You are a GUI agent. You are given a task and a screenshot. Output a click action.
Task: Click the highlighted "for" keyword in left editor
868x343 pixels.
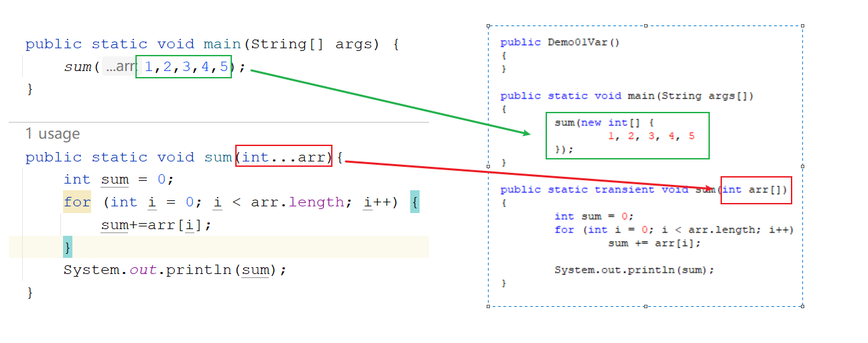[76, 202]
